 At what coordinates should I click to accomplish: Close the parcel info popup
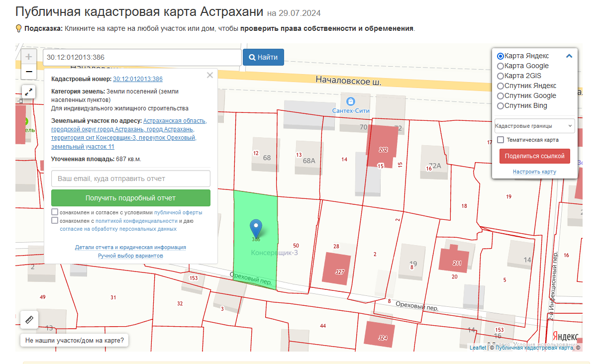210,75
